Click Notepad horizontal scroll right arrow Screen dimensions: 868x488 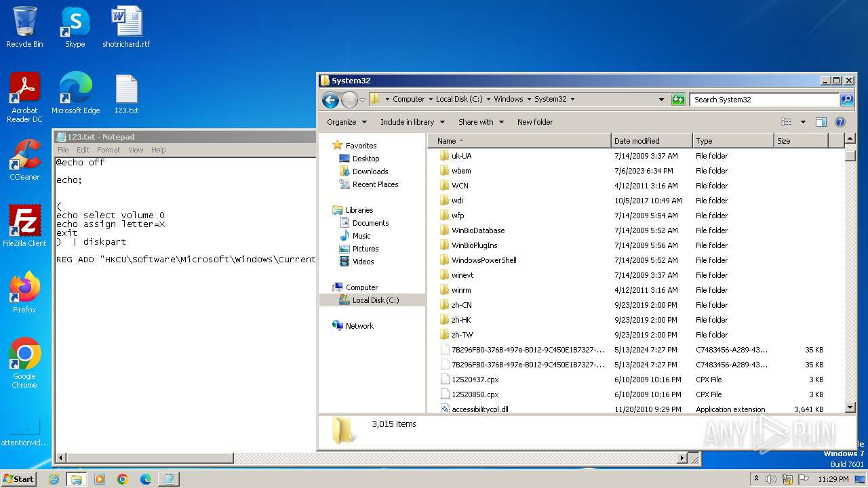pyautogui.click(x=682, y=458)
